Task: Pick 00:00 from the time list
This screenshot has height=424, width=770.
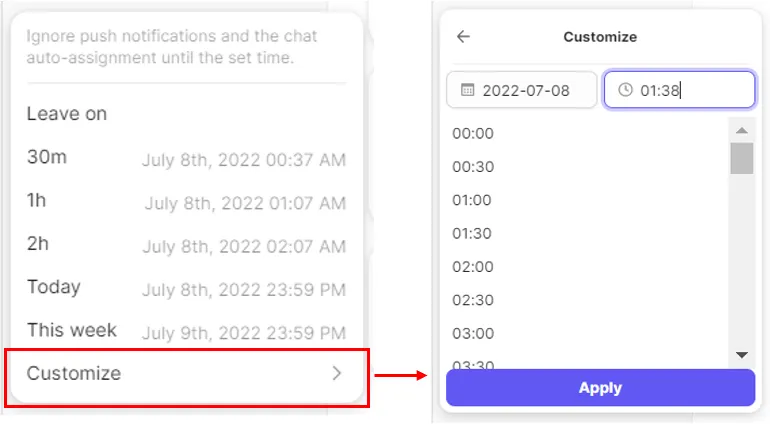Action: coord(473,133)
